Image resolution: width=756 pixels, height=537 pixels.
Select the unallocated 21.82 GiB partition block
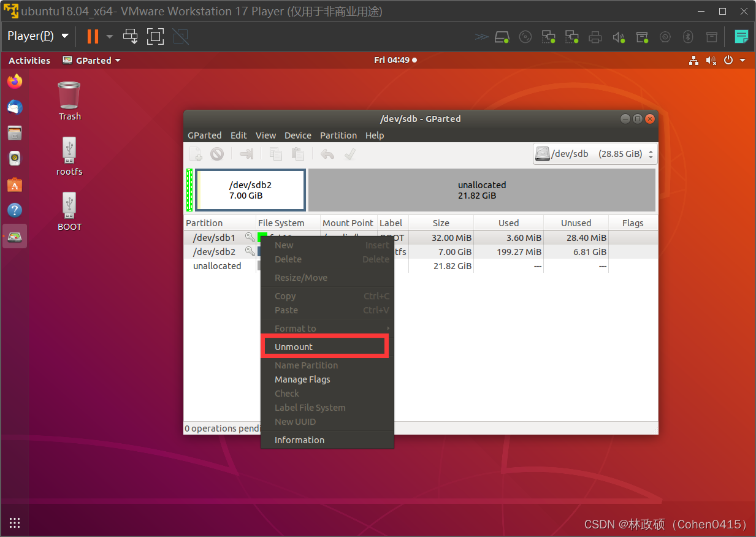pos(482,190)
